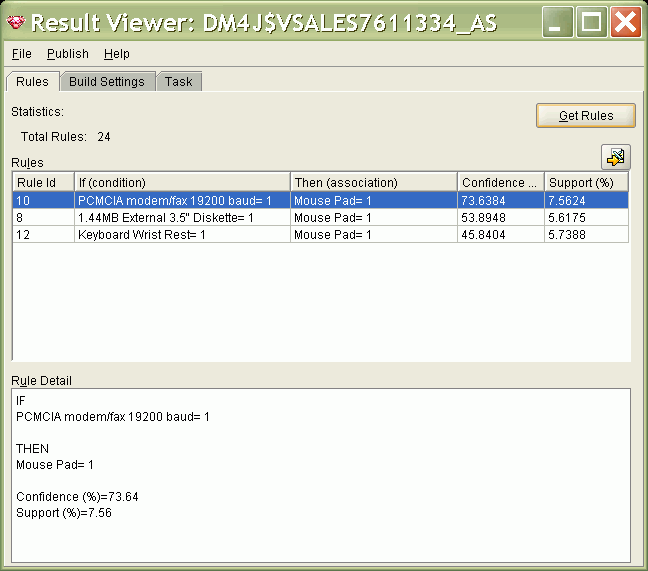
Task: Click the confidence value 45.8404
Action: (501, 234)
